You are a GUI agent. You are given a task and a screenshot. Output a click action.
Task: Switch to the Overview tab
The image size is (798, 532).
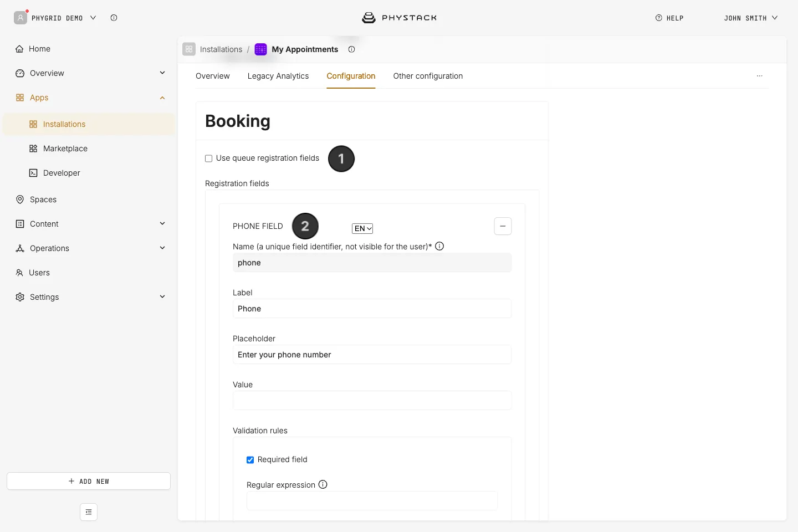coord(213,76)
